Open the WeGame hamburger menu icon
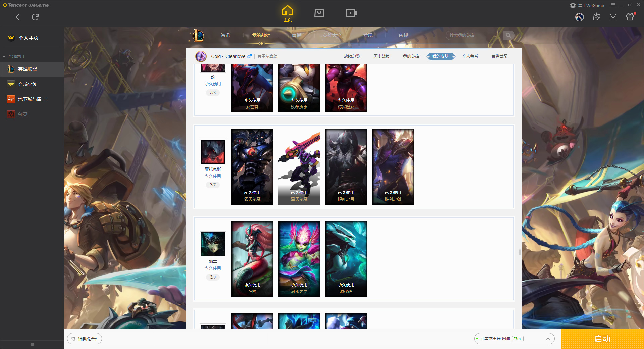 [613, 5]
